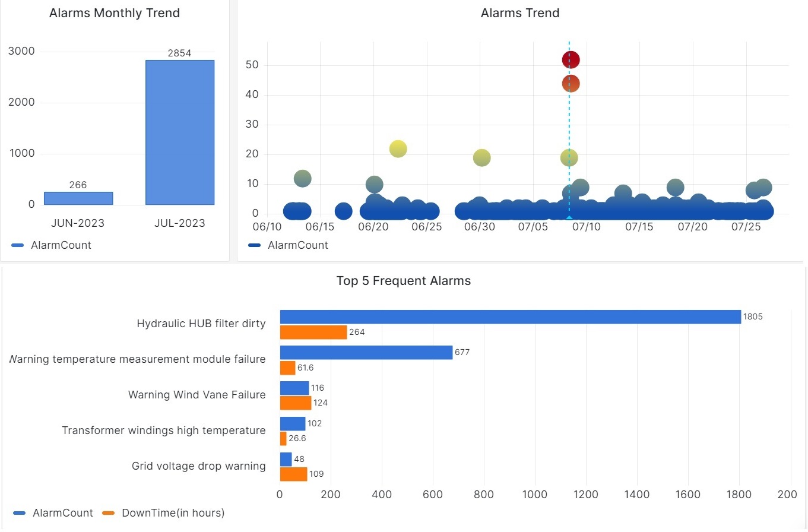The image size is (808, 532).
Task: Click the dashed line marker triangle on x-axis
Action: [x=569, y=217]
